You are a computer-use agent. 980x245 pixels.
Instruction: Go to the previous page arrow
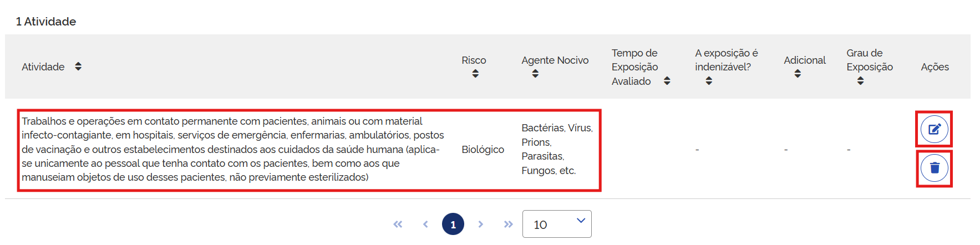pyautogui.click(x=425, y=224)
